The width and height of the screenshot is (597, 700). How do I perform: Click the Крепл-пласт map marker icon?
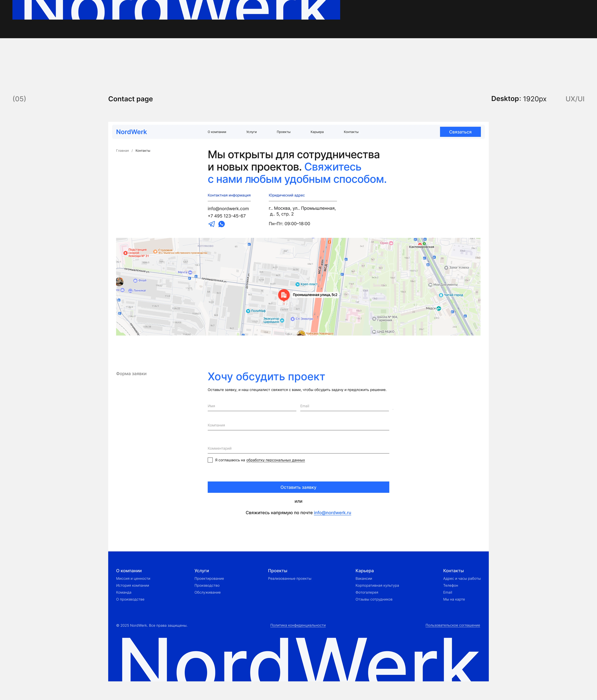tap(297, 284)
